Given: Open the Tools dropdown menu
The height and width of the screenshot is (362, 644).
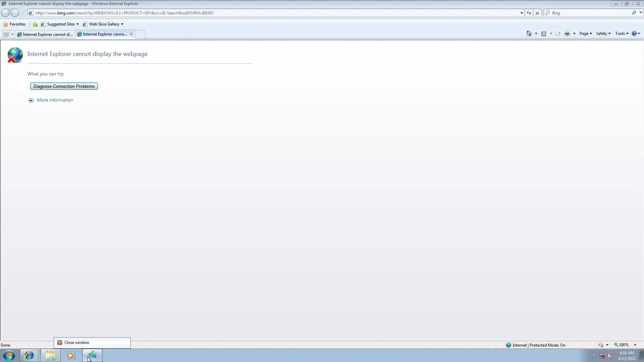Looking at the screenshot, I should [x=622, y=34].
